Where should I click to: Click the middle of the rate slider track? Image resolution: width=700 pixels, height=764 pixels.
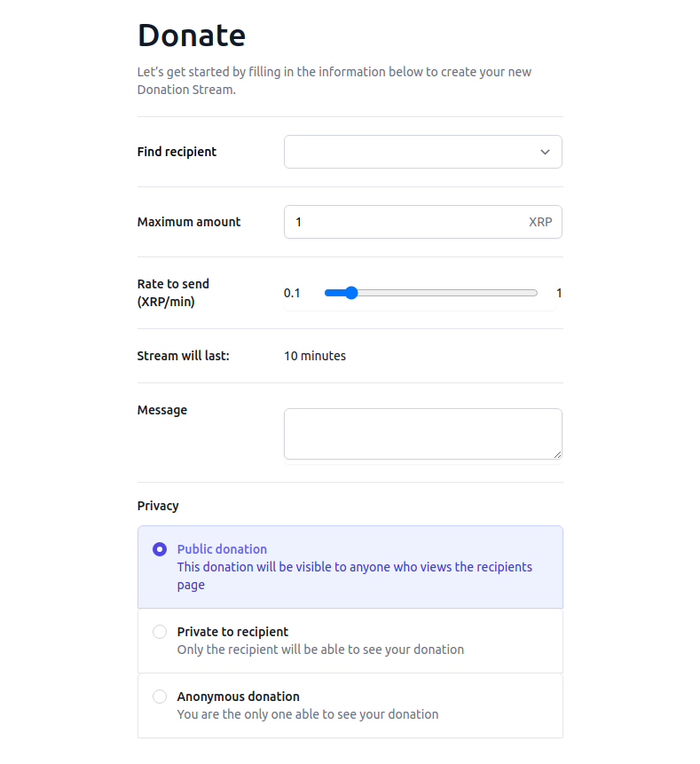[431, 293]
